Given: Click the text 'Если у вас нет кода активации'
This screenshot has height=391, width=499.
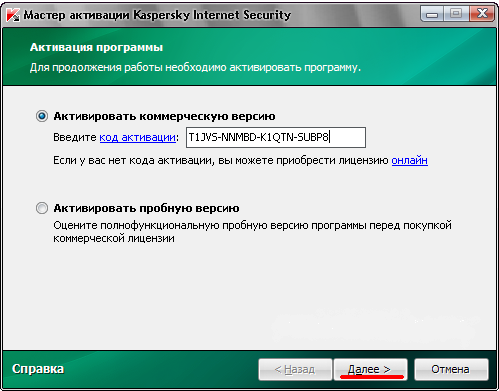Looking at the screenshot, I should tap(133, 161).
